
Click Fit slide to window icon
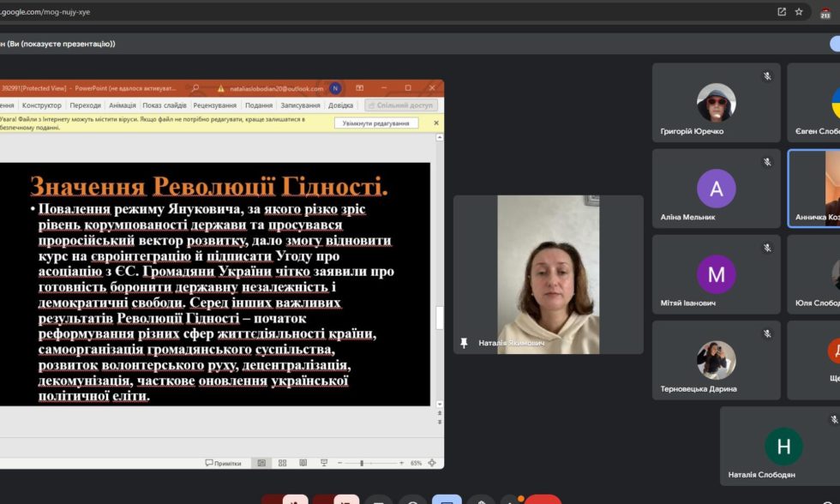pos(433,462)
